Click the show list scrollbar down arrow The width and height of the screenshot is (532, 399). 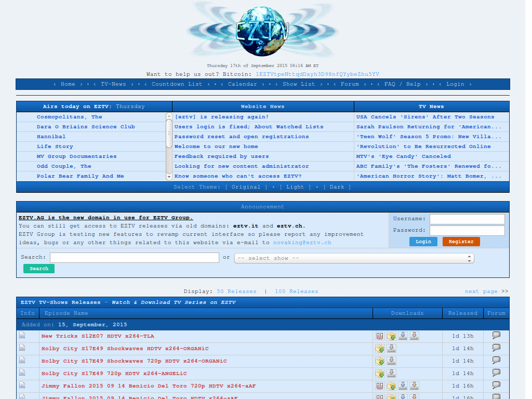pyautogui.click(x=169, y=177)
